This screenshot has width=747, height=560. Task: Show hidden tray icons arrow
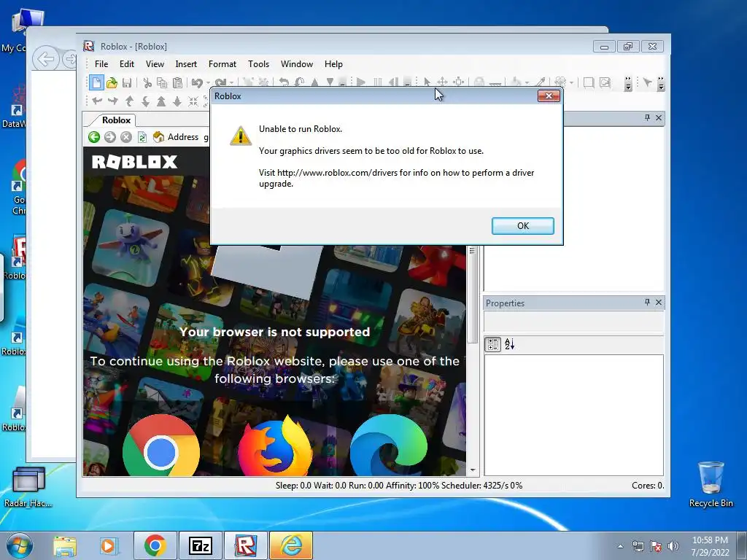(620, 546)
